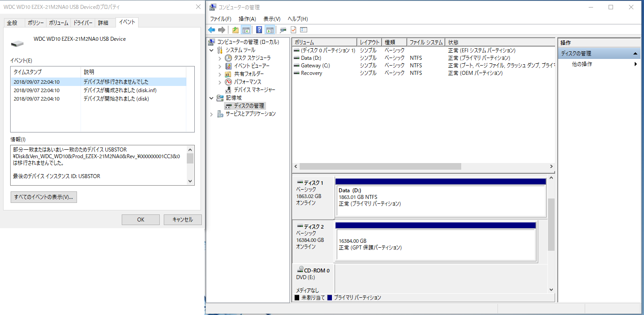The width and height of the screenshot is (644, 315).
Task: Click the blue Back arrow toolbar icon
Action: click(212, 30)
